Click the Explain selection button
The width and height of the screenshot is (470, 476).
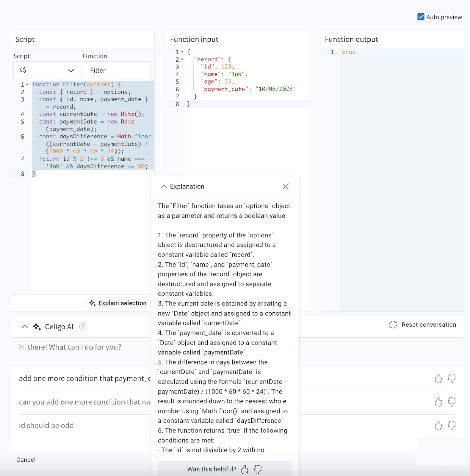pyautogui.click(x=118, y=303)
